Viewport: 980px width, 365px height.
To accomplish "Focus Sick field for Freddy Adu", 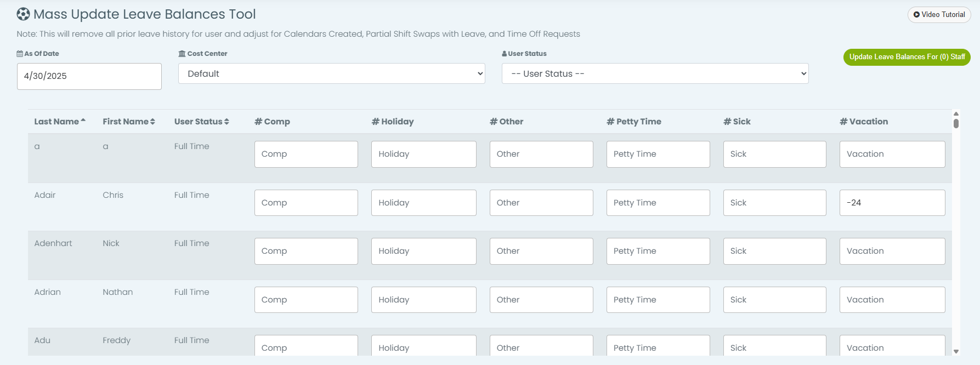I will coord(775,346).
